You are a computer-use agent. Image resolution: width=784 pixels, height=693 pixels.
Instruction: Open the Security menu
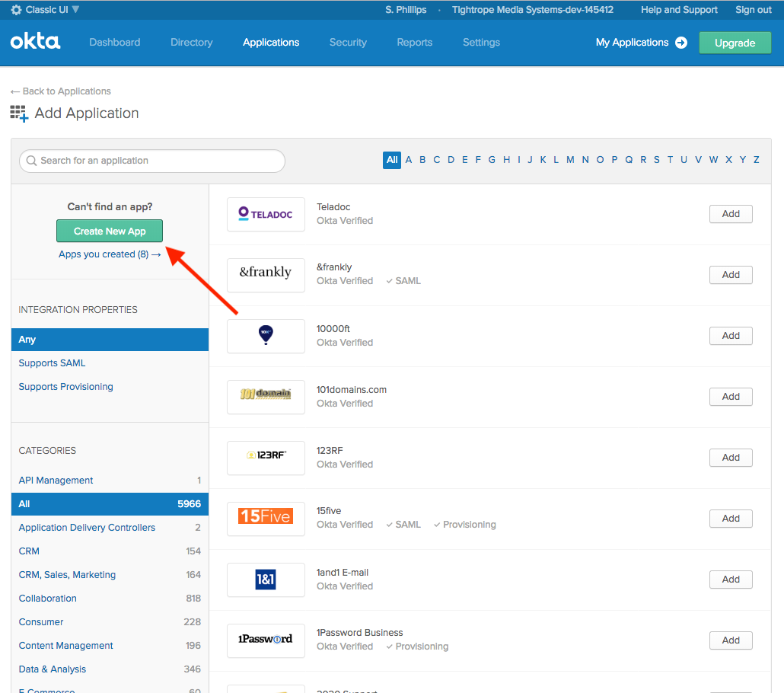(x=348, y=43)
